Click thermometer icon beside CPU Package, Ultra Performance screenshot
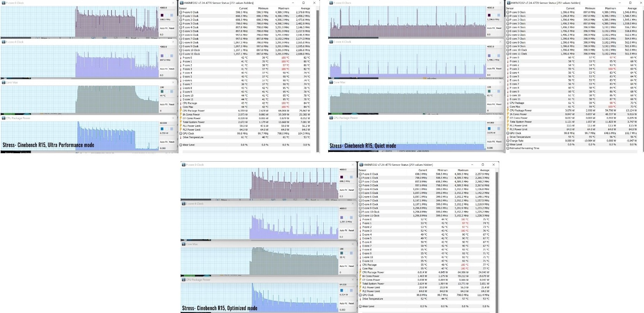The height and width of the screenshot is (313, 644). 181,103
